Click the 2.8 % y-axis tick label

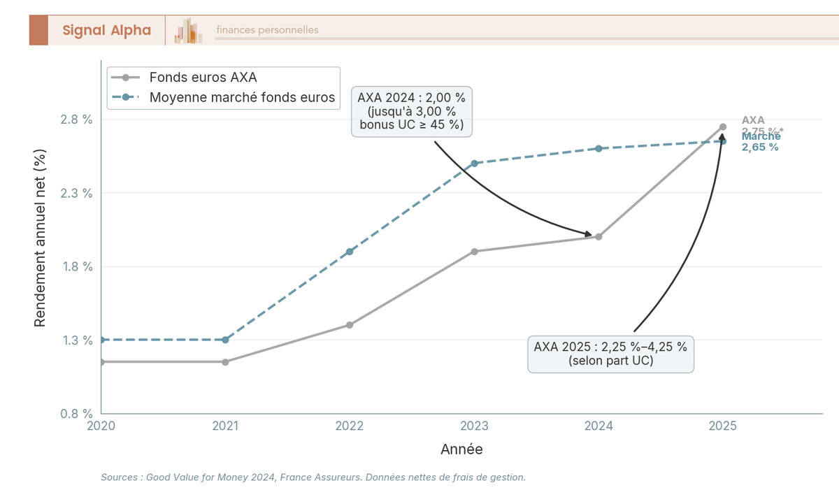78,120
